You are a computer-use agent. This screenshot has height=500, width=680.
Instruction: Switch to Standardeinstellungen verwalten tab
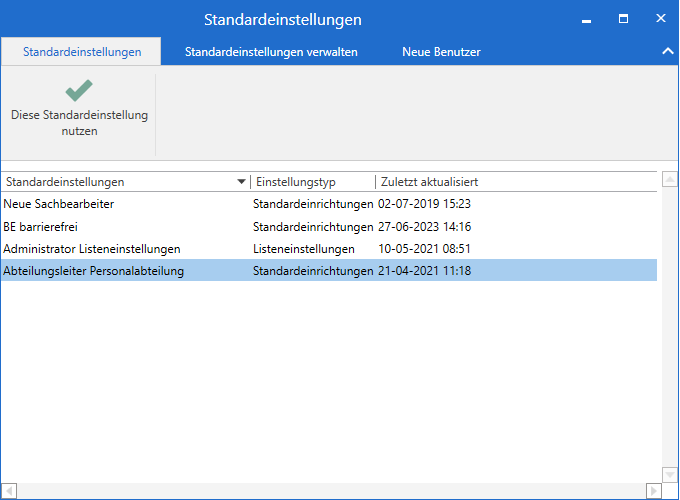coord(271,52)
